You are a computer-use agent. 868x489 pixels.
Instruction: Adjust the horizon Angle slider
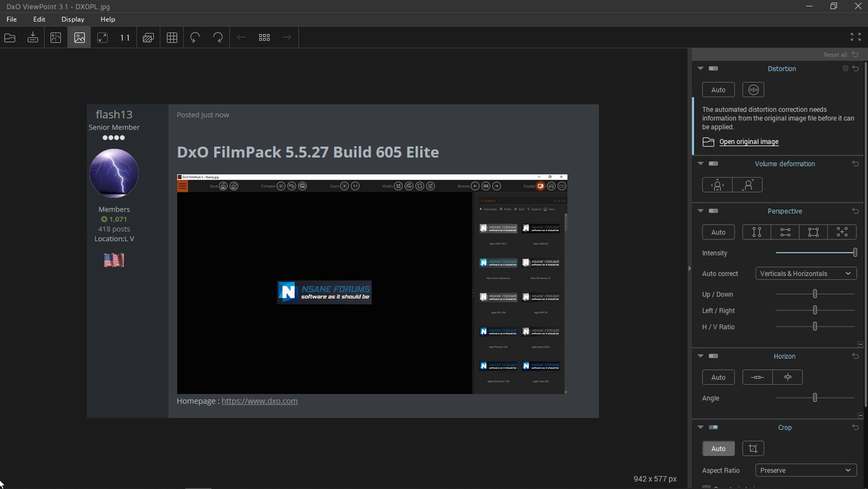coord(815,397)
